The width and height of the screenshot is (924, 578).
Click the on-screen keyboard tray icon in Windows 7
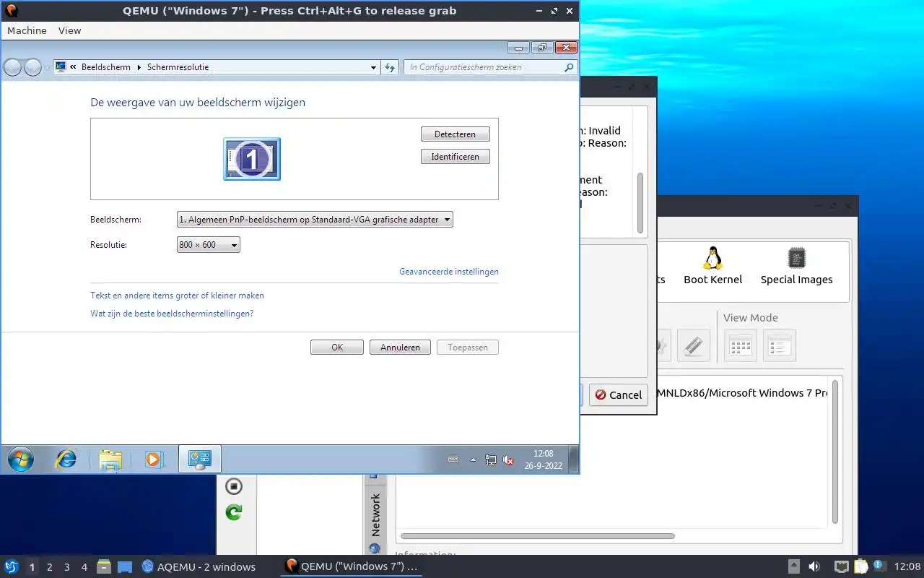point(453,459)
